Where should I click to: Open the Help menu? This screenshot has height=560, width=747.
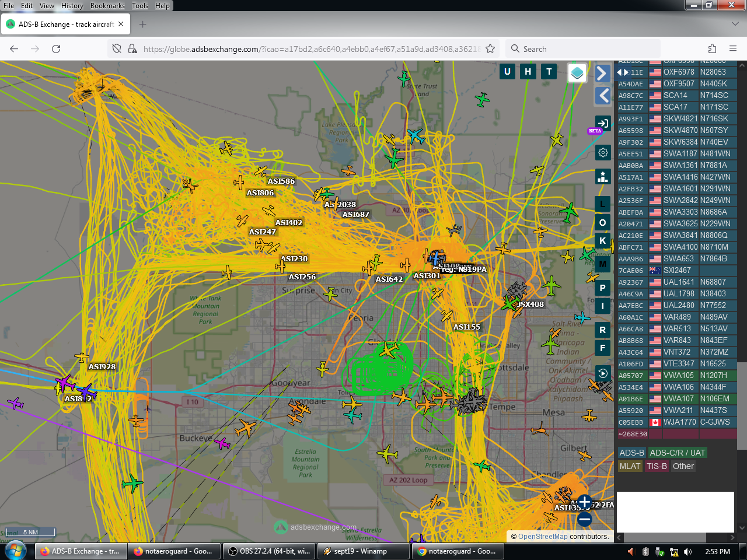click(x=162, y=6)
